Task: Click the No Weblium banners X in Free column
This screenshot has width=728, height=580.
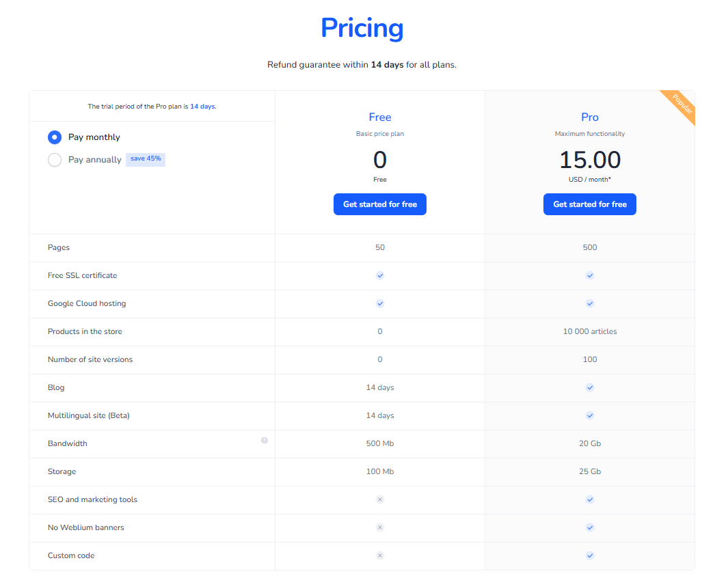Action: coord(379,527)
